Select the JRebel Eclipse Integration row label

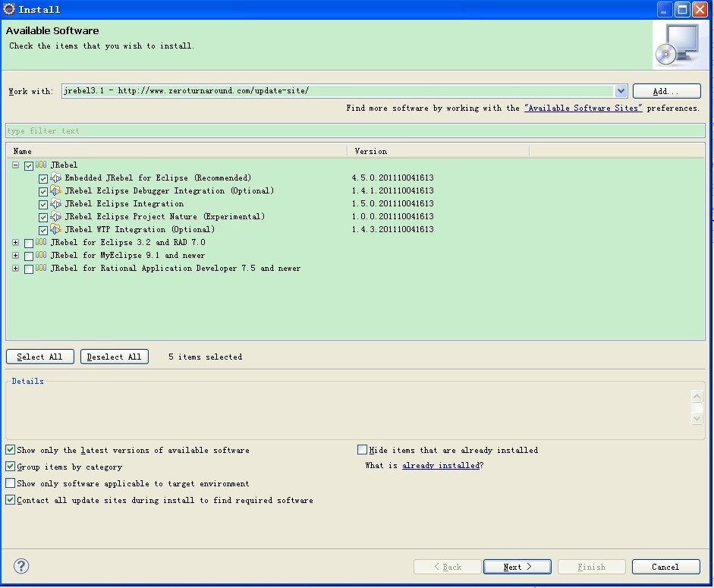pos(124,203)
